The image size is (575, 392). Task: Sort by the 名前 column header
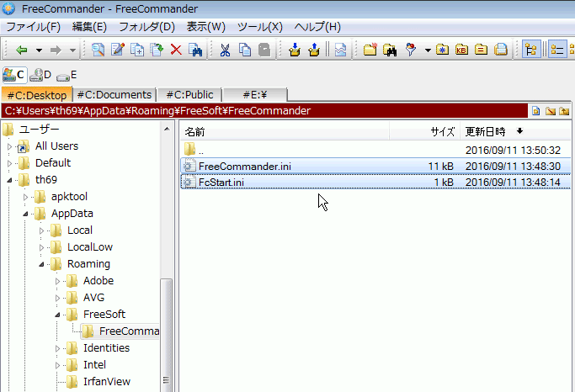tap(285, 131)
